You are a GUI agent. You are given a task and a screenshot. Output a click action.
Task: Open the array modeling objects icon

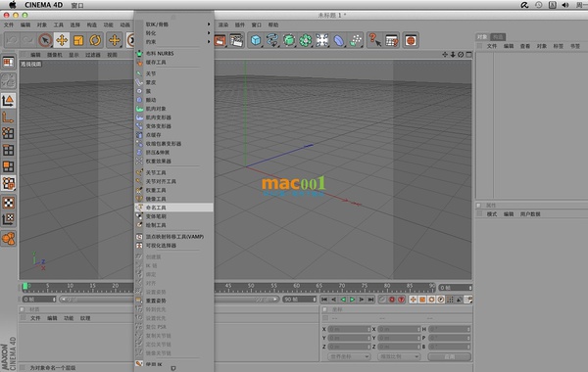305,40
